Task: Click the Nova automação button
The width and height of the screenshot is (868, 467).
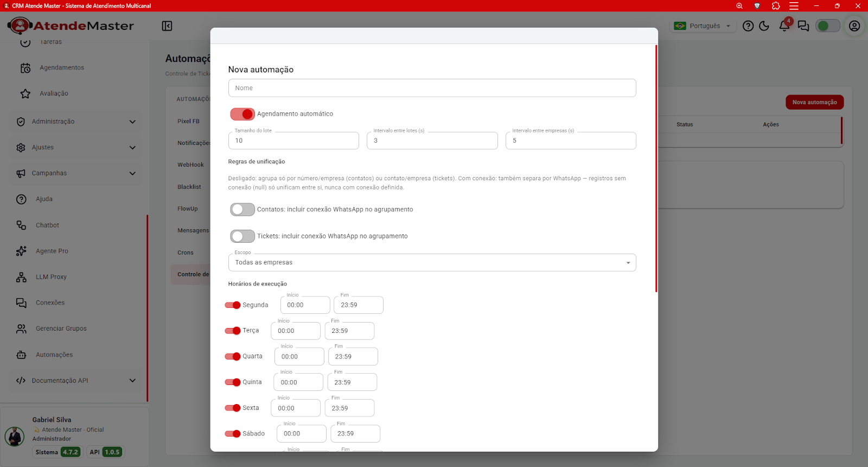Action: [814, 102]
